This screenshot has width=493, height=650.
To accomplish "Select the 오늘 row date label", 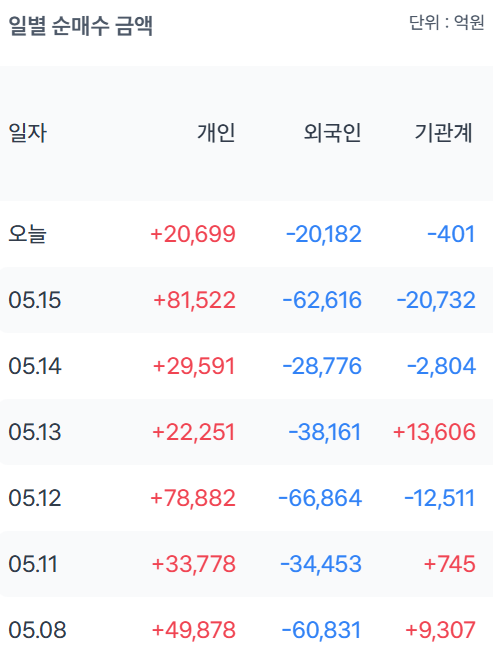I will pyautogui.click(x=27, y=234).
